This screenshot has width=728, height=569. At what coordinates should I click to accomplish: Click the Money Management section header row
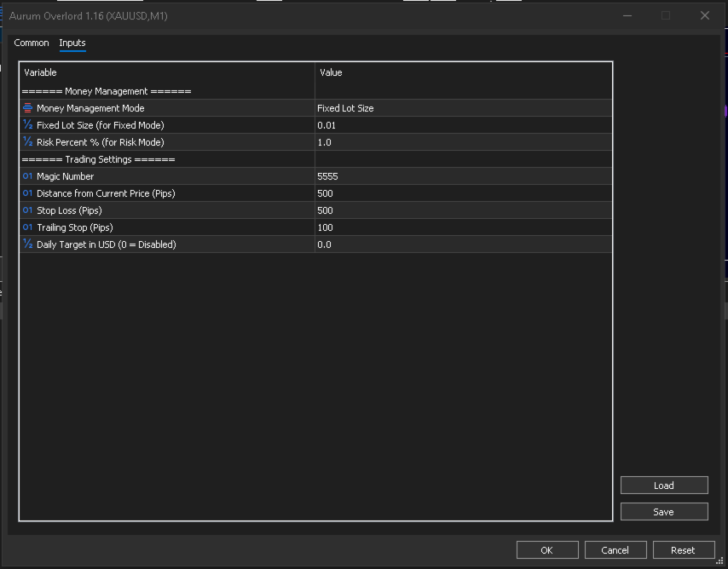(315, 91)
